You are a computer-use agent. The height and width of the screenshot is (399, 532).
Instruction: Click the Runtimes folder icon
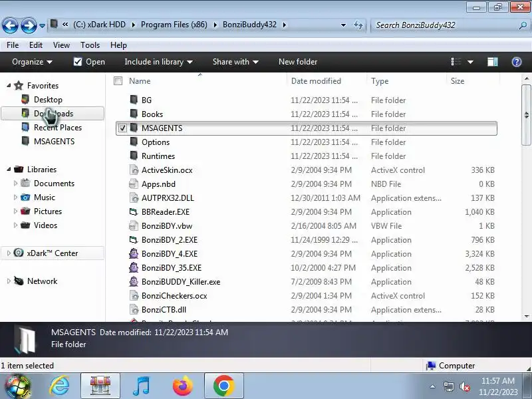[134, 156]
